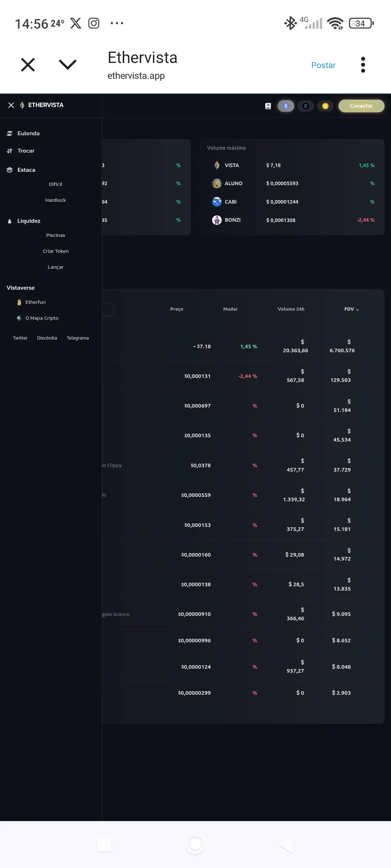The image size is (391, 868).
Task: Click the Ethervista logo in sidebar
Action: [x=22, y=105]
